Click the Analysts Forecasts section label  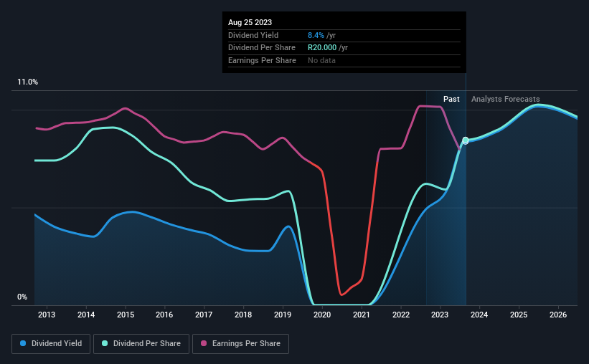click(x=506, y=99)
